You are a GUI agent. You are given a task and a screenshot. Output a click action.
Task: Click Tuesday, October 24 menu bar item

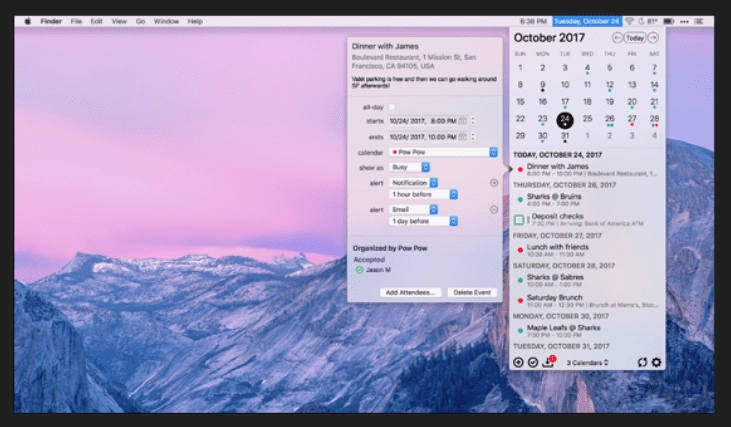(x=587, y=21)
